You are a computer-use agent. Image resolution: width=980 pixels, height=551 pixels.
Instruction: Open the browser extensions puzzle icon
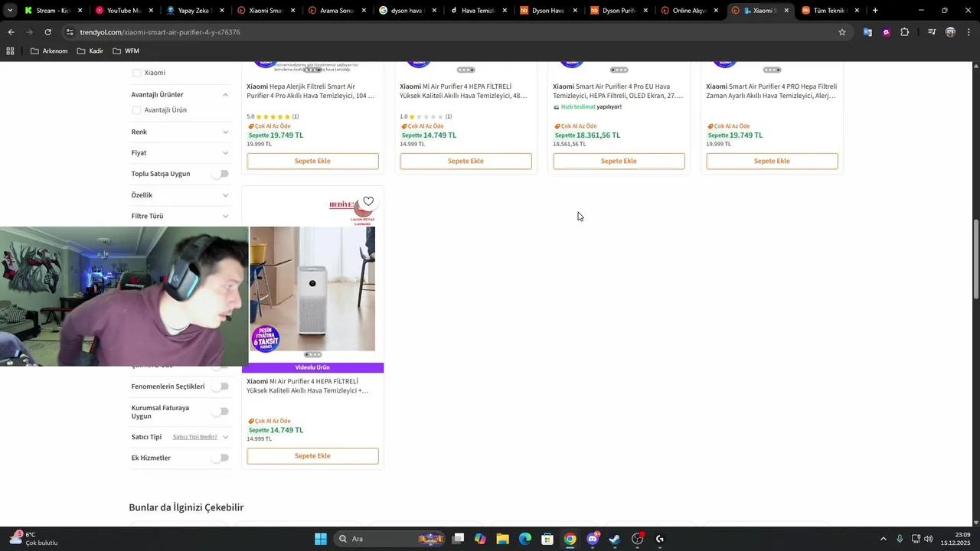click(x=905, y=32)
